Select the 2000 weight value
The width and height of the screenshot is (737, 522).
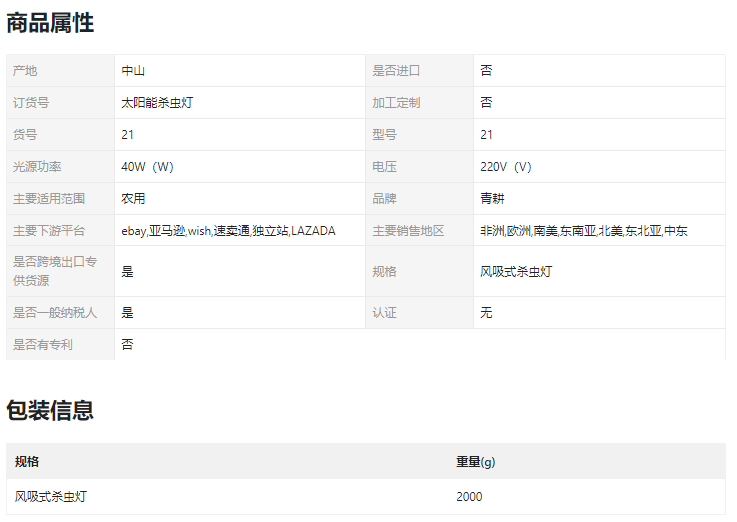469,497
